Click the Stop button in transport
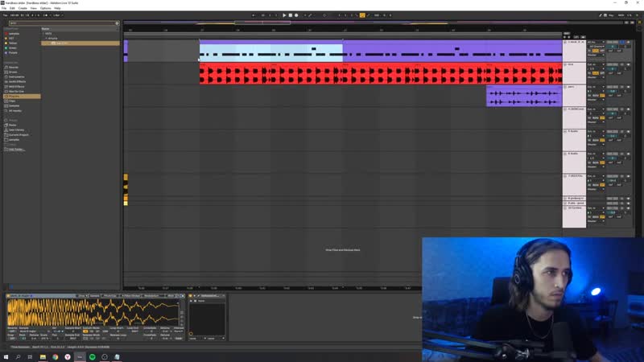This screenshot has width=644, height=362. point(291,15)
